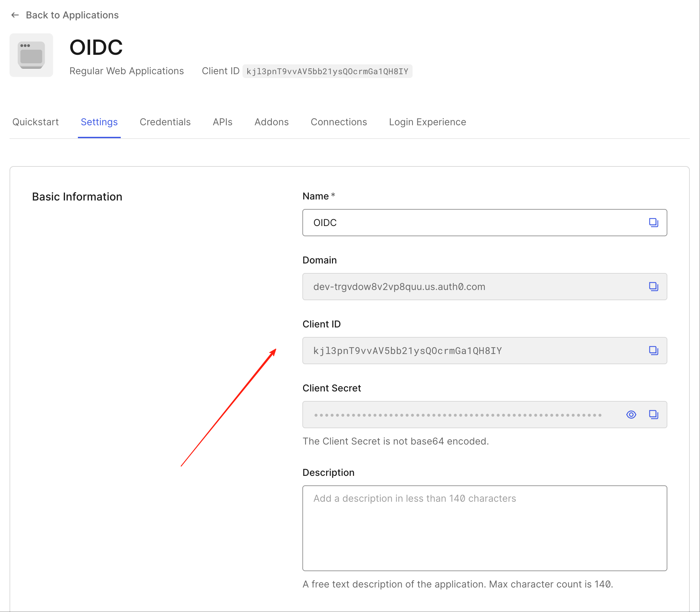Go to Login Experience tab
The width and height of the screenshot is (700, 612).
click(427, 122)
